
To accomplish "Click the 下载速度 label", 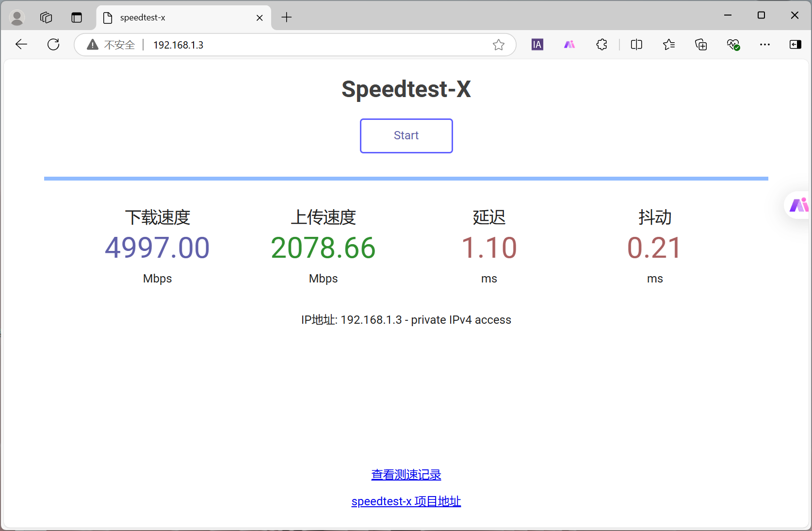I will coord(157,217).
